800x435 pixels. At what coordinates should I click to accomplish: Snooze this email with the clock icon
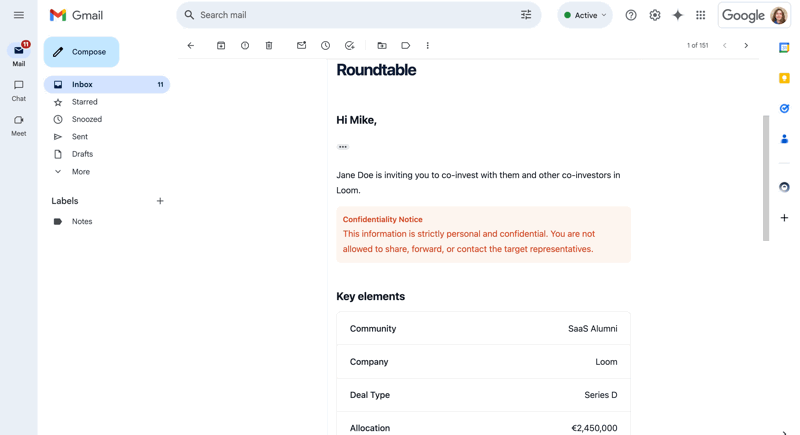point(326,45)
